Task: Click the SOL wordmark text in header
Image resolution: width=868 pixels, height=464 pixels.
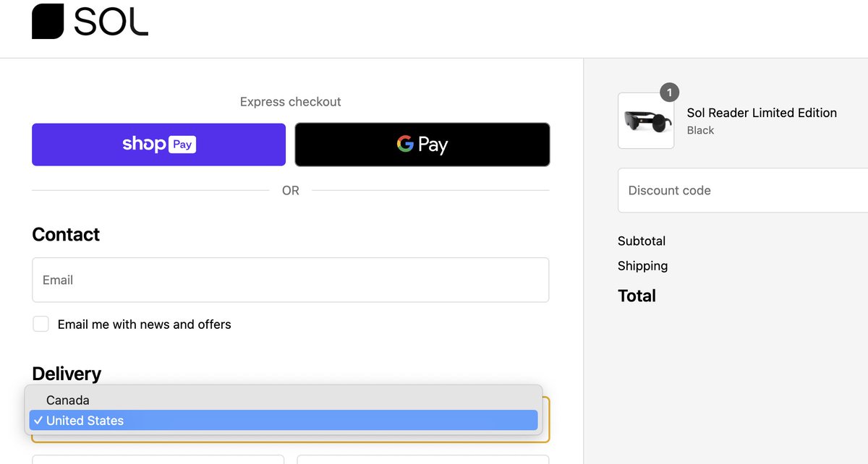Action: click(x=111, y=22)
